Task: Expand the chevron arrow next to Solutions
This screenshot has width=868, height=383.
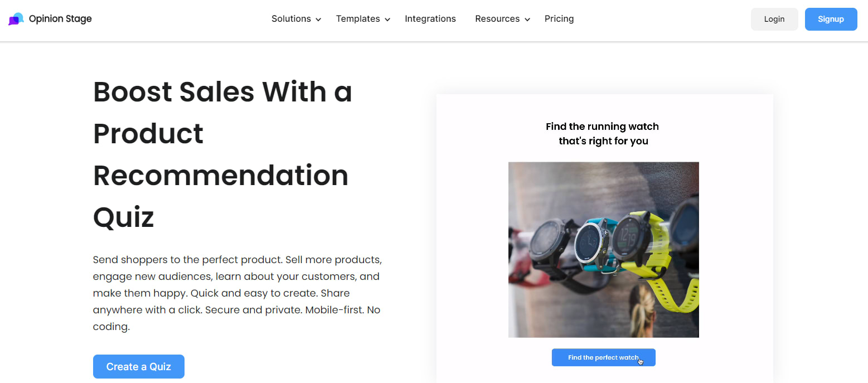Action: click(318, 20)
